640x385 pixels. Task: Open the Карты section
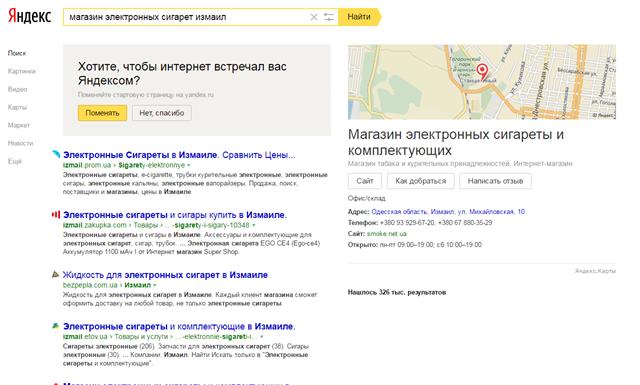click(x=17, y=107)
